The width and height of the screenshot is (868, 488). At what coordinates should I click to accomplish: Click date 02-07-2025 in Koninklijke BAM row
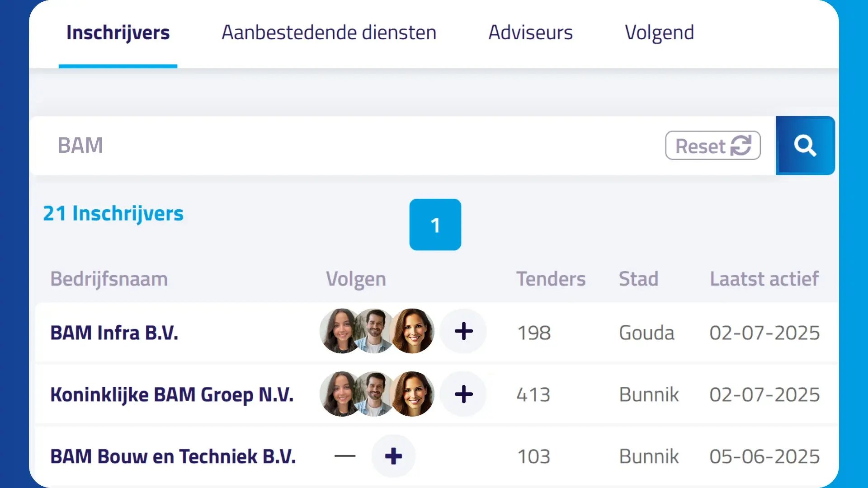point(764,395)
